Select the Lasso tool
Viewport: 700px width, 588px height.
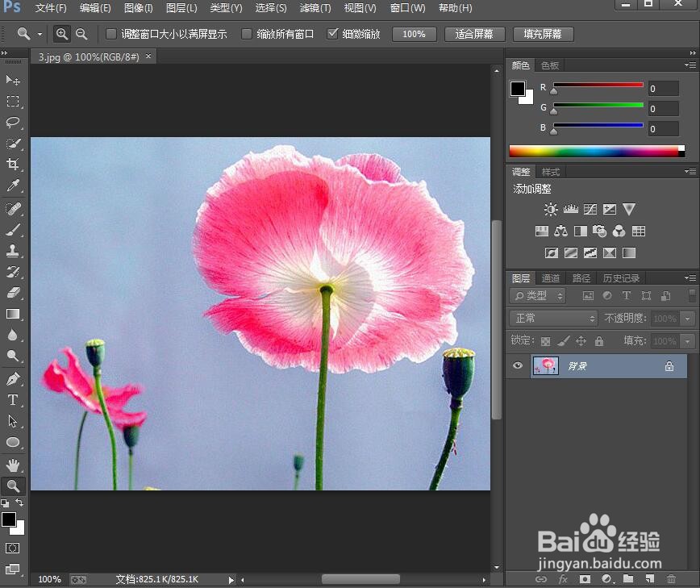click(13, 123)
